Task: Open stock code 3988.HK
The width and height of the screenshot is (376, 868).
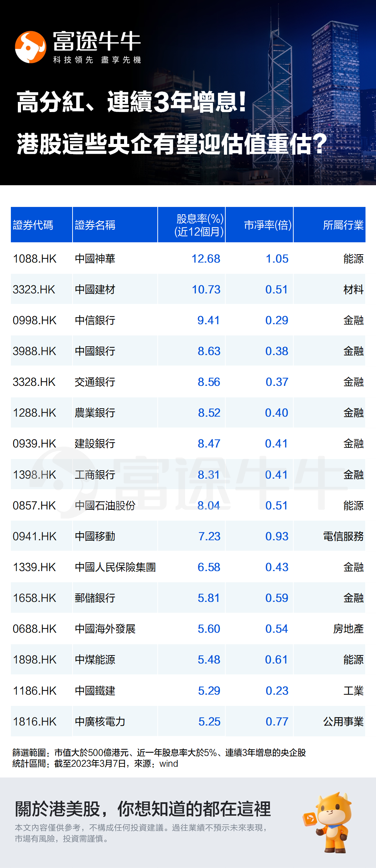Action: click(34, 351)
